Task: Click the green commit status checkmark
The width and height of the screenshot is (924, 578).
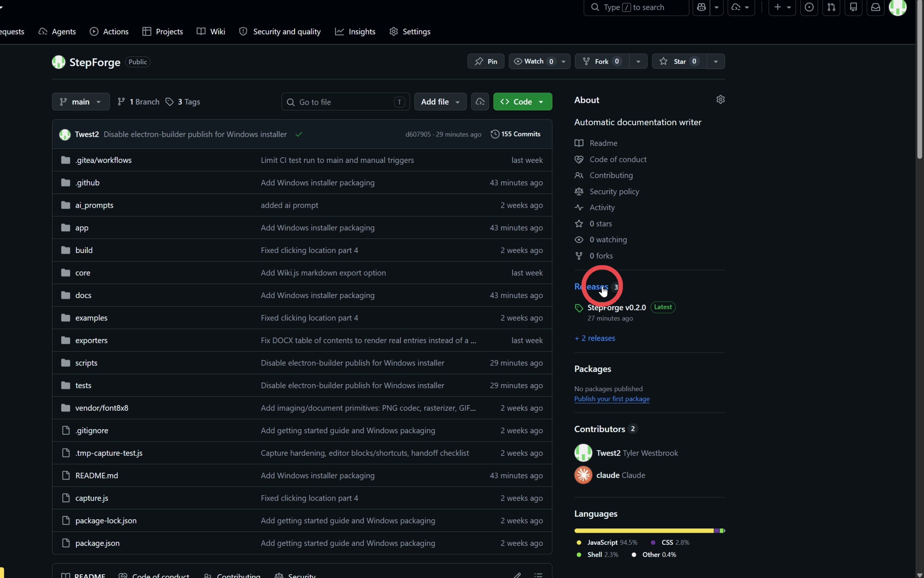Action: click(299, 134)
